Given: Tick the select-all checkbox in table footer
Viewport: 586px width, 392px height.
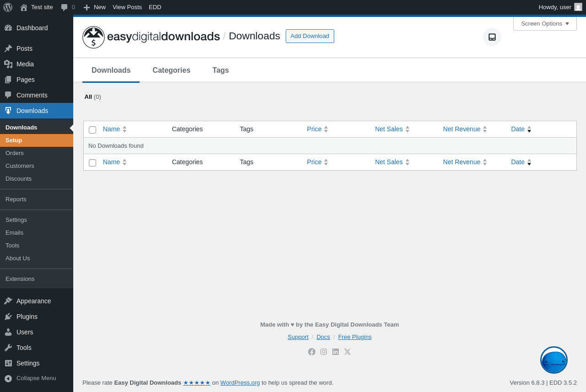Looking at the screenshot, I should point(92,163).
